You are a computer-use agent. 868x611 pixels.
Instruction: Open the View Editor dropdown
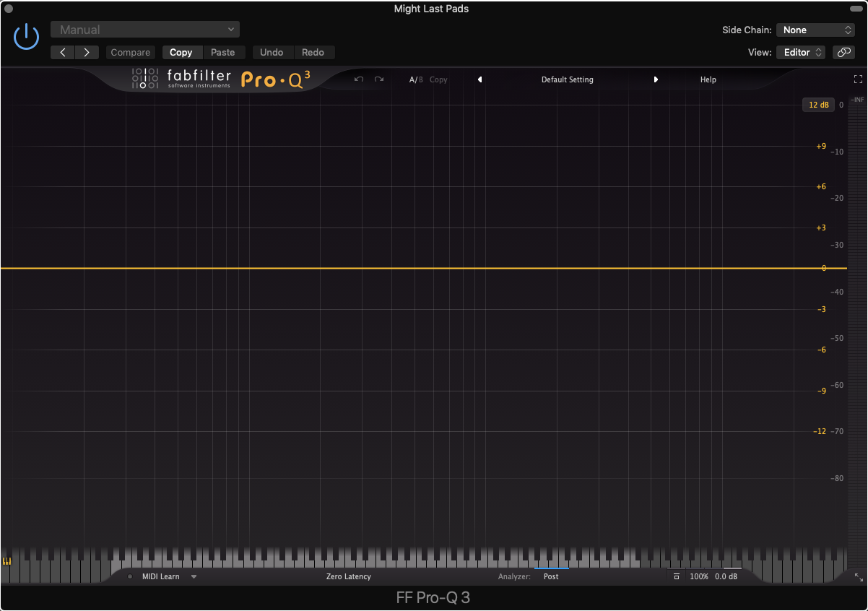point(801,52)
